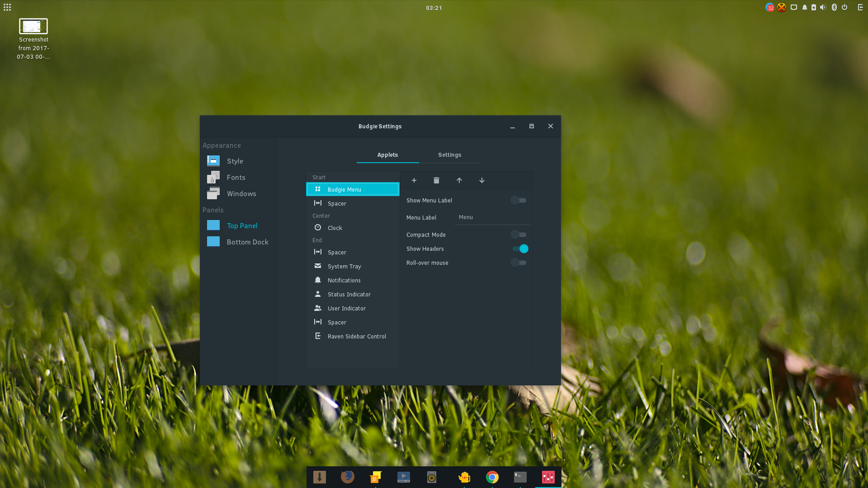Image resolution: width=868 pixels, height=488 pixels.
Task: Open notifications bell in top panel
Action: pyautogui.click(x=805, y=7)
